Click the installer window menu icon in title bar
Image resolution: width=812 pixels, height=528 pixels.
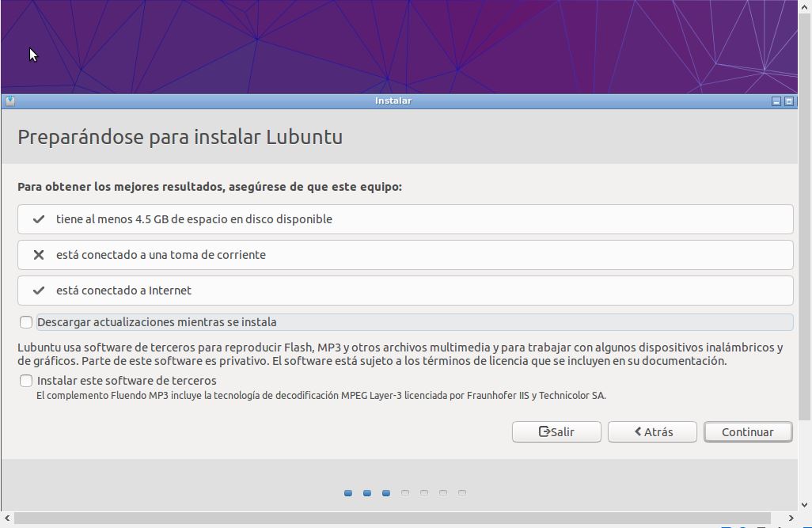coord(9,101)
